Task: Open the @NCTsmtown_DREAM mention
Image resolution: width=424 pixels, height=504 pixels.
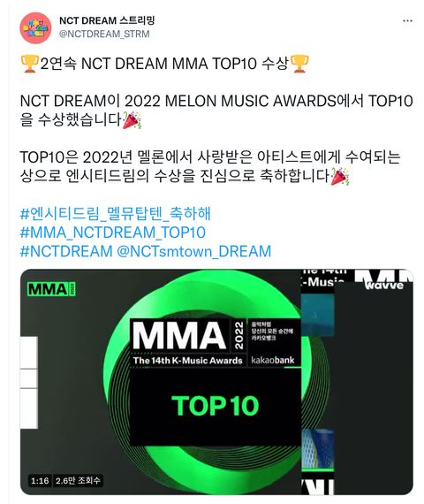Action: [x=194, y=251]
